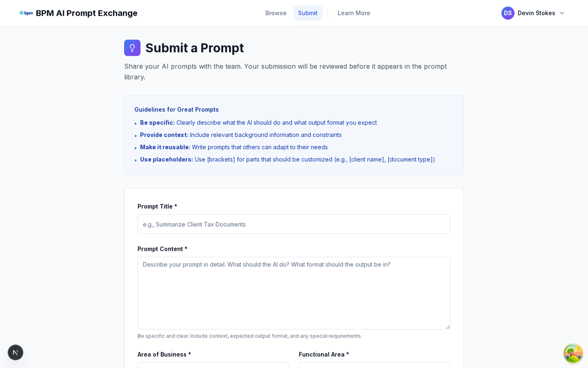
Task: Click the purple lightbulb icon beside Submit a Prompt
Action: tap(132, 48)
